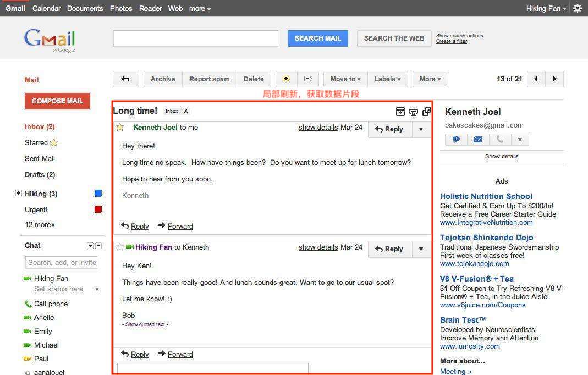Collapse all messages icon
Screen dimensions: 588x375
click(400, 112)
